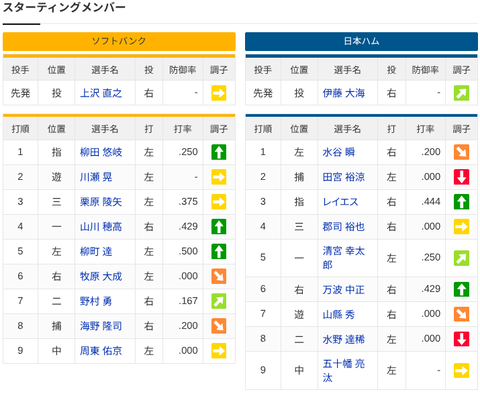
Task: Click the 調子 header in 日本ハム pitcher table
Action: pyautogui.click(x=461, y=70)
